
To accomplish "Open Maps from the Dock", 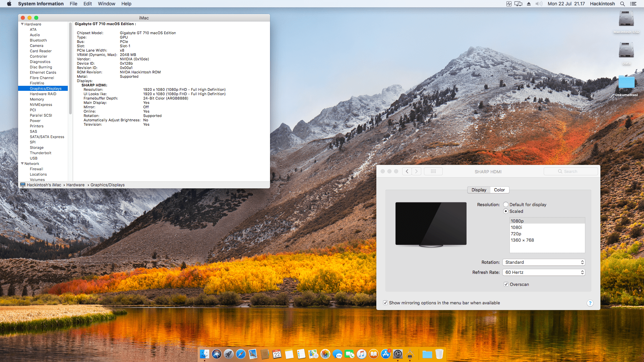I will (x=313, y=354).
